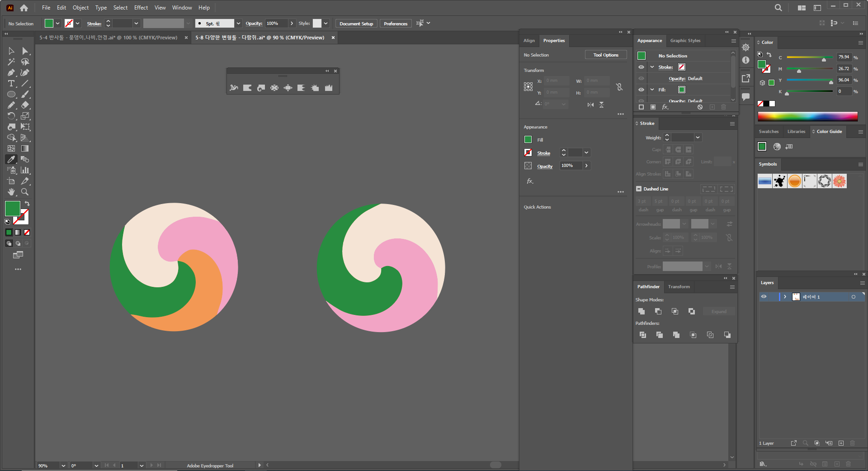Open the File menu
The image size is (868, 471).
point(46,8)
